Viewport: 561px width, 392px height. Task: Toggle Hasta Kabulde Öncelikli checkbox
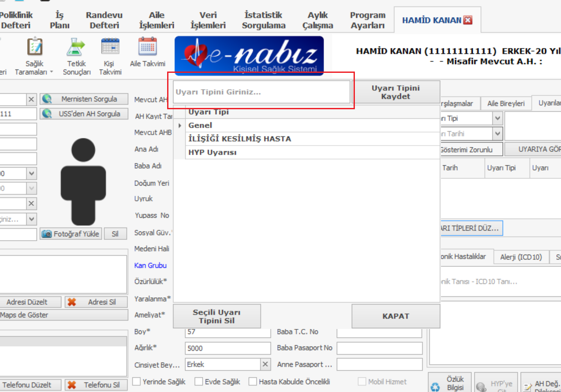point(253,381)
